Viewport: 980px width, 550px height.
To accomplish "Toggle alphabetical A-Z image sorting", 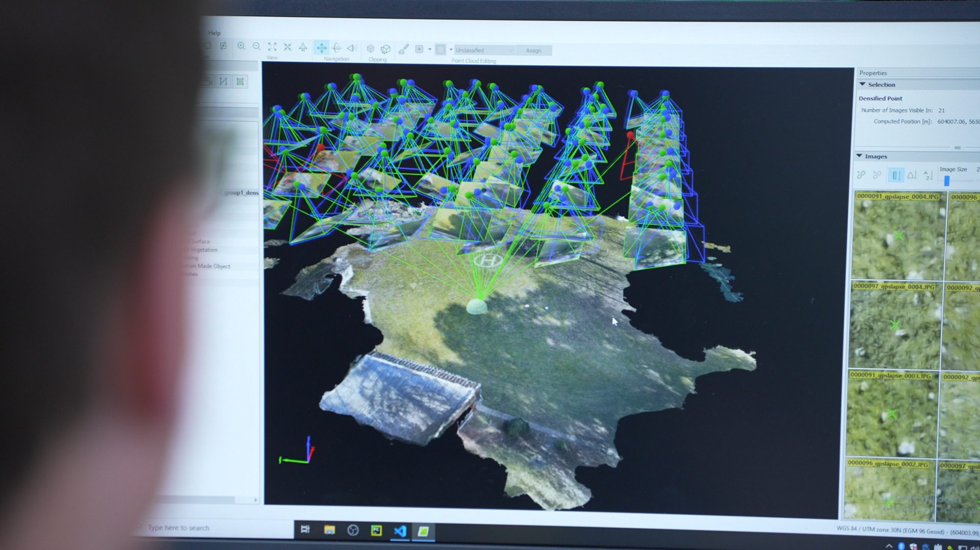I will (x=928, y=175).
